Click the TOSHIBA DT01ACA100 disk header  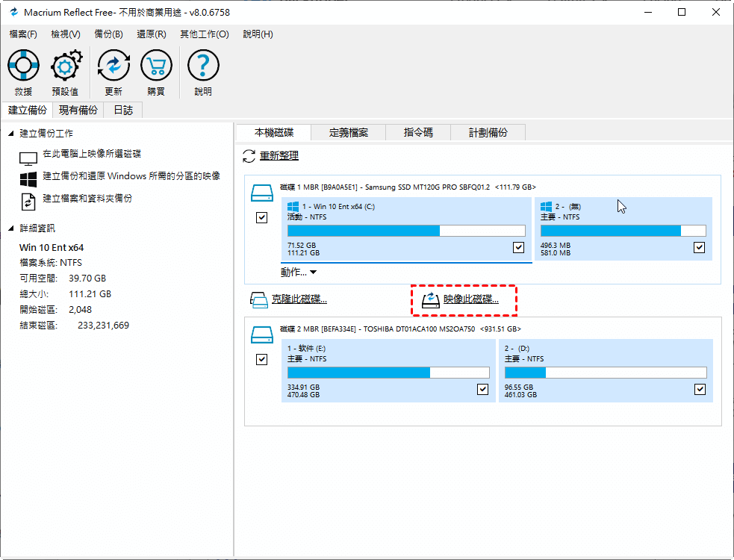tap(400, 329)
